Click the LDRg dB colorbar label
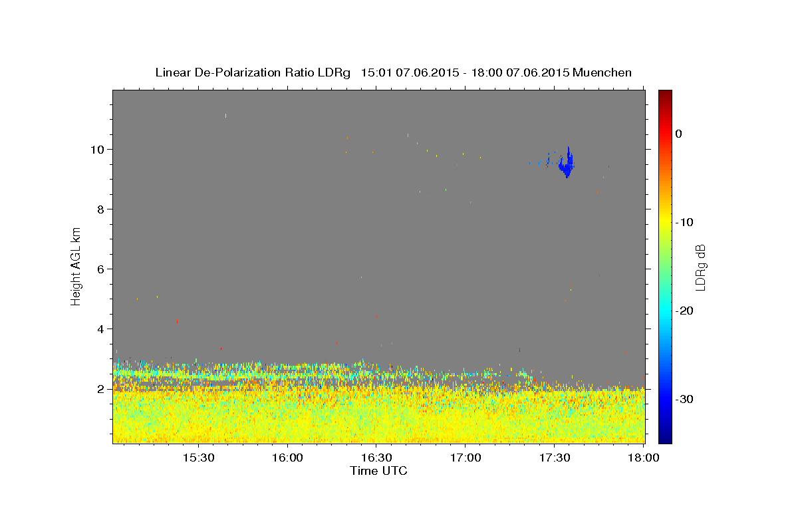The image size is (798, 532). 700,266
